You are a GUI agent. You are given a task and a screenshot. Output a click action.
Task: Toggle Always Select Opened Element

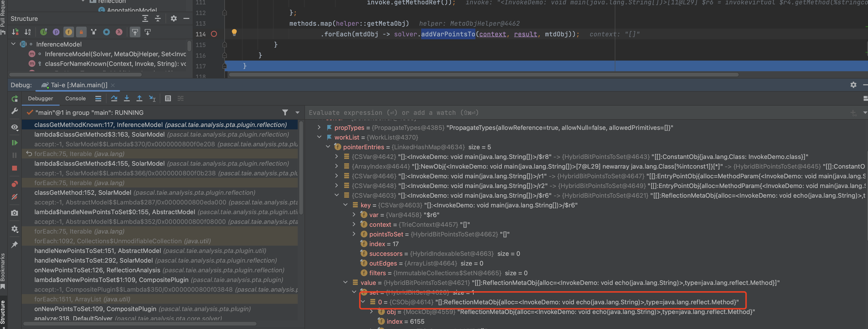[135, 32]
